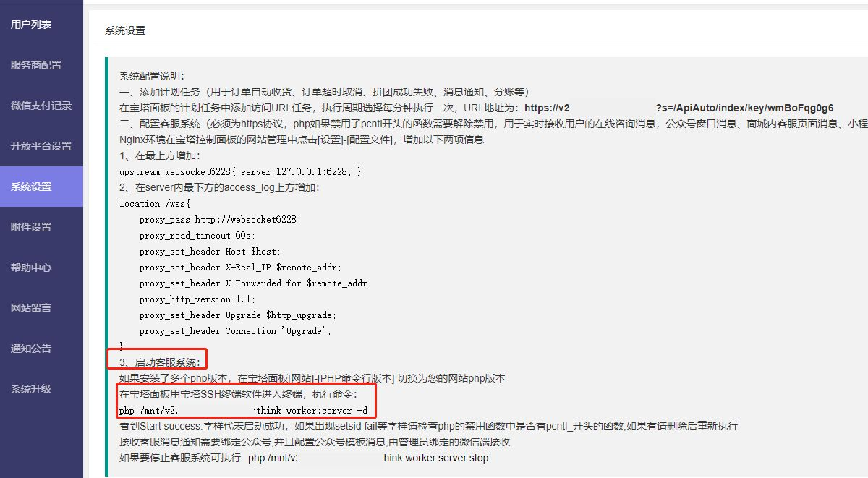Go to 服务商配置 menu item
This screenshot has width=868, height=478.
[36, 65]
